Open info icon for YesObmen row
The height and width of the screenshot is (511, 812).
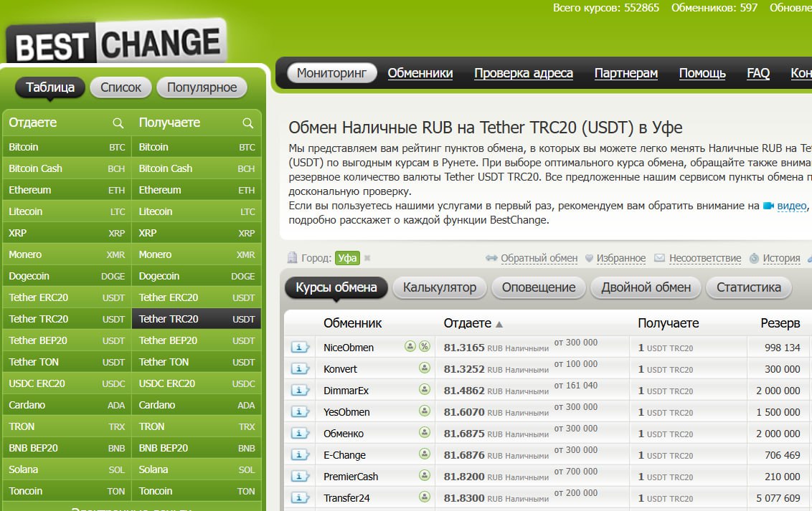click(x=299, y=412)
